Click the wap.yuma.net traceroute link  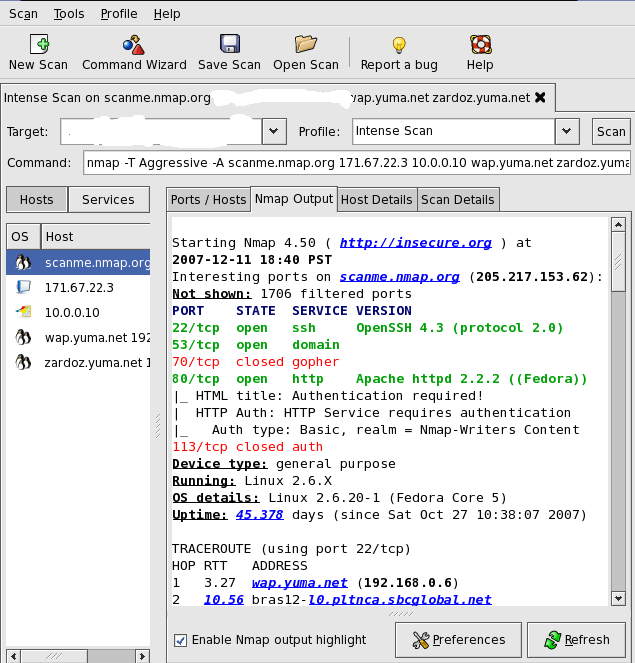299,583
